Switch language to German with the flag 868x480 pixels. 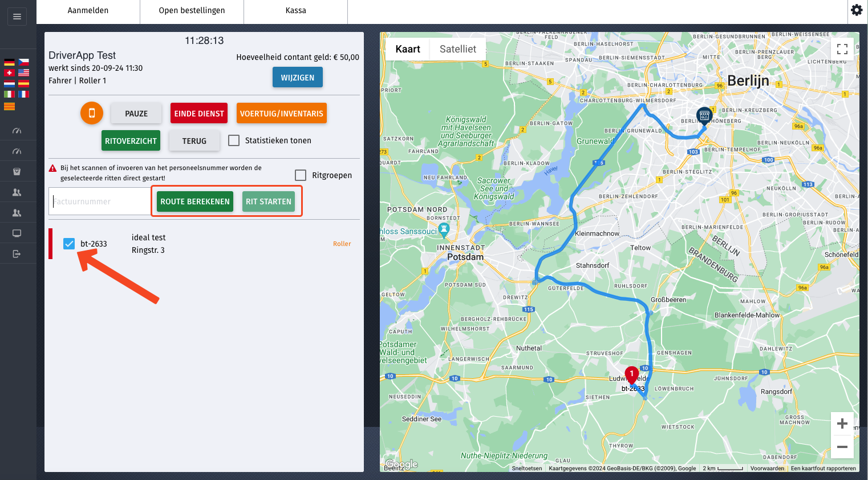click(x=9, y=62)
